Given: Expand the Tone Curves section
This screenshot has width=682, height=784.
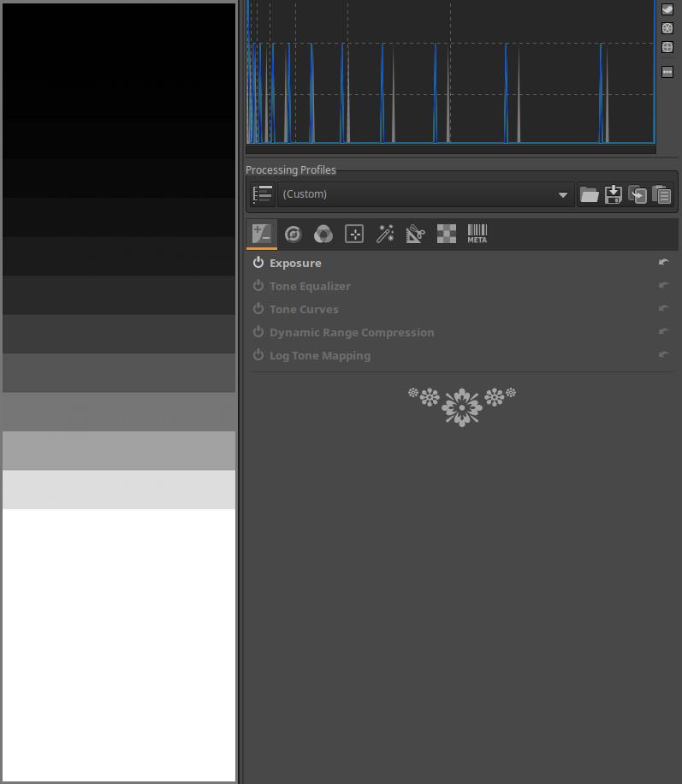Looking at the screenshot, I should (x=304, y=309).
